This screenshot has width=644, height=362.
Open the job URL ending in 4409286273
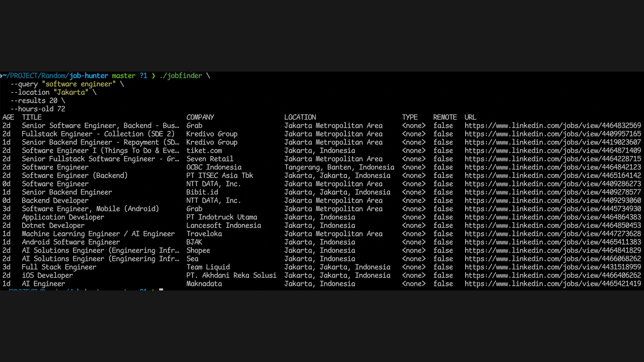[553, 184]
